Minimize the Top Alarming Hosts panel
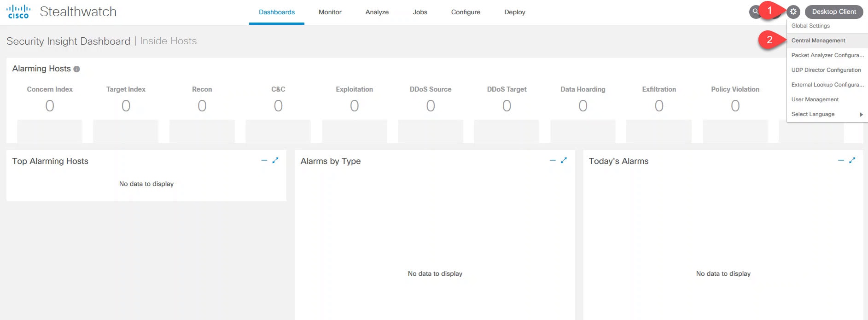The image size is (868, 320). pos(264,160)
